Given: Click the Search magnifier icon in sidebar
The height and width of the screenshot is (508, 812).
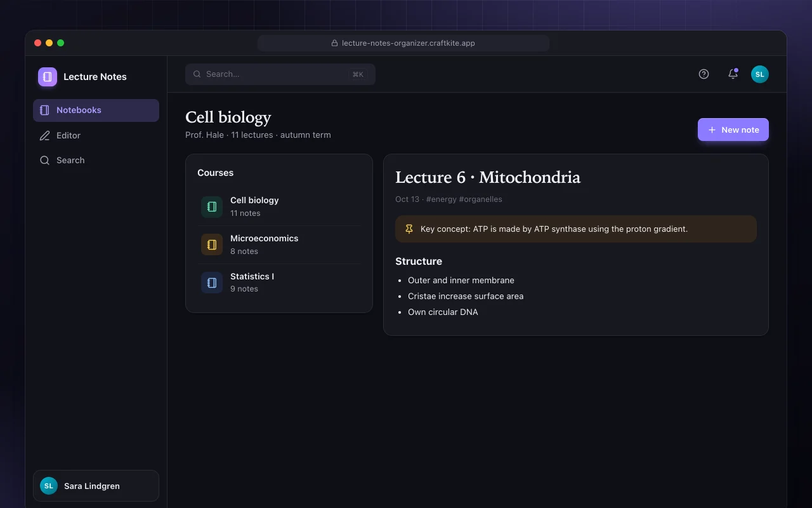Looking at the screenshot, I should pyautogui.click(x=44, y=161).
